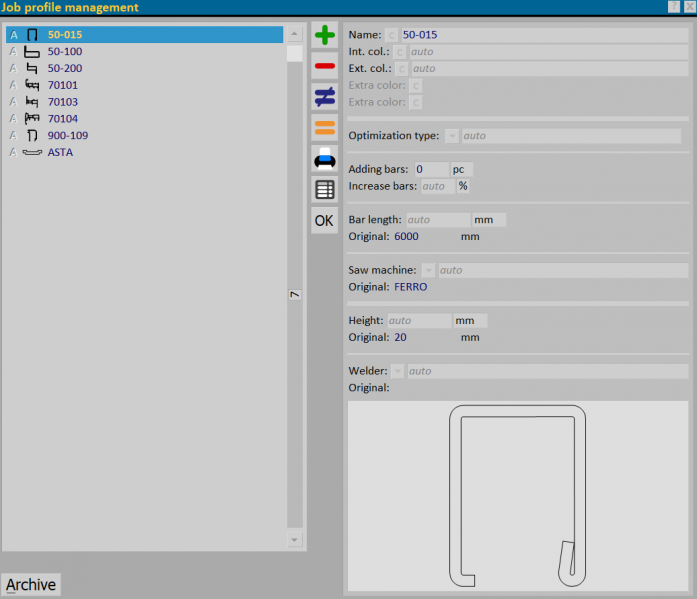Click the Optimization type auto field
Viewport: 697px width, 599px height.
pos(571,136)
